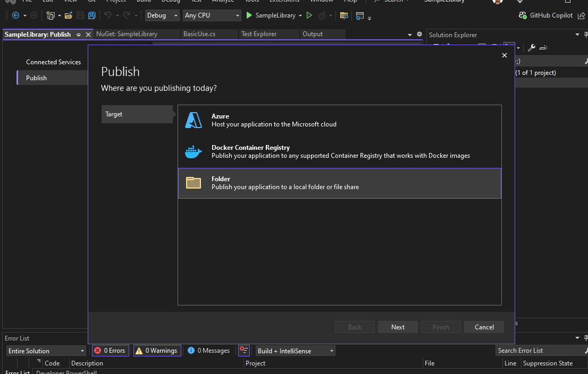588x374 pixels.
Task: Click the Navigate Backward arrow icon
Action: click(16, 15)
